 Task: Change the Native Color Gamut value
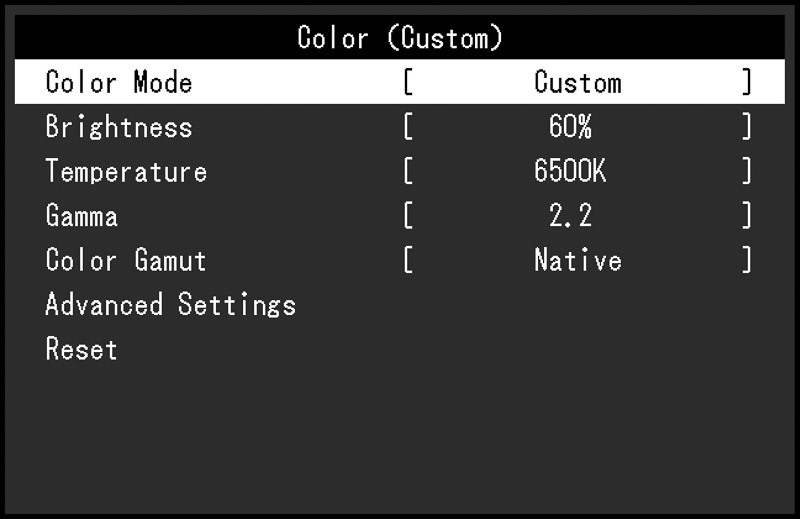point(577,261)
